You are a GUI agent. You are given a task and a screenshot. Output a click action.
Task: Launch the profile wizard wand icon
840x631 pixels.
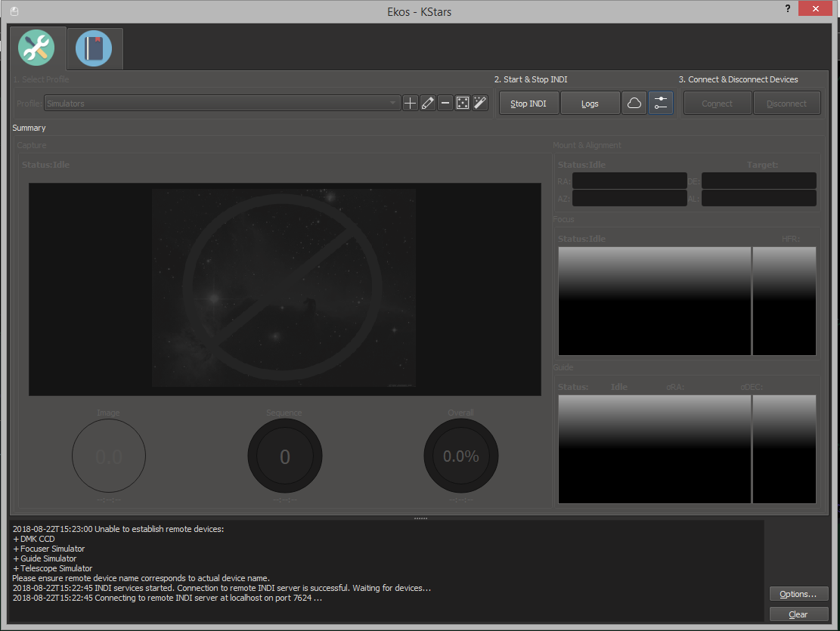coord(481,104)
